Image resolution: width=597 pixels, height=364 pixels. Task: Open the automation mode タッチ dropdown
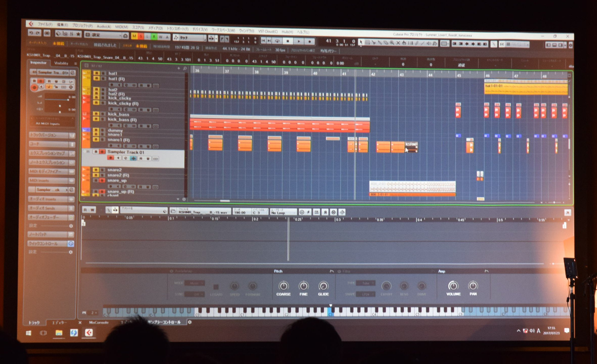pyautogui.click(x=189, y=38)
